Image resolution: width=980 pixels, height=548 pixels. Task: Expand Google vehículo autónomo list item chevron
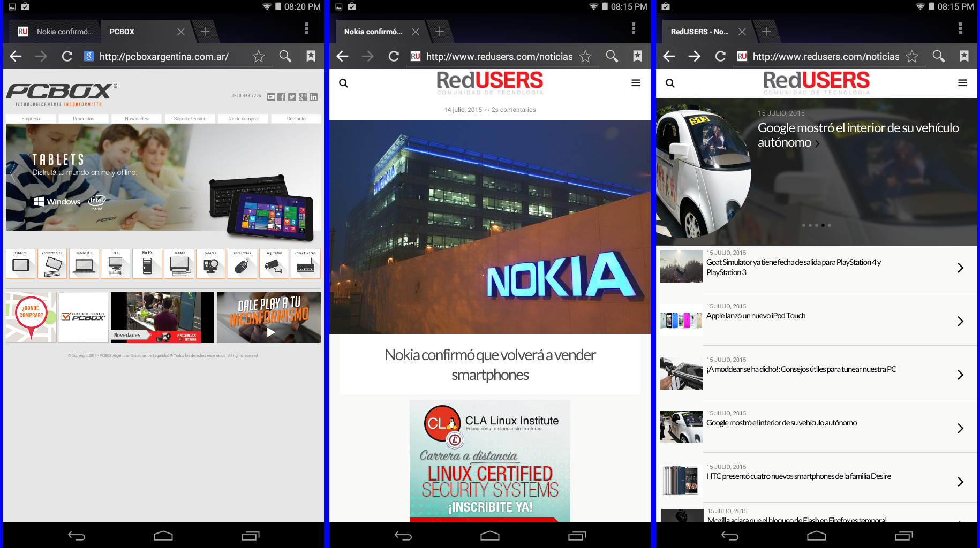pos(960,428)
